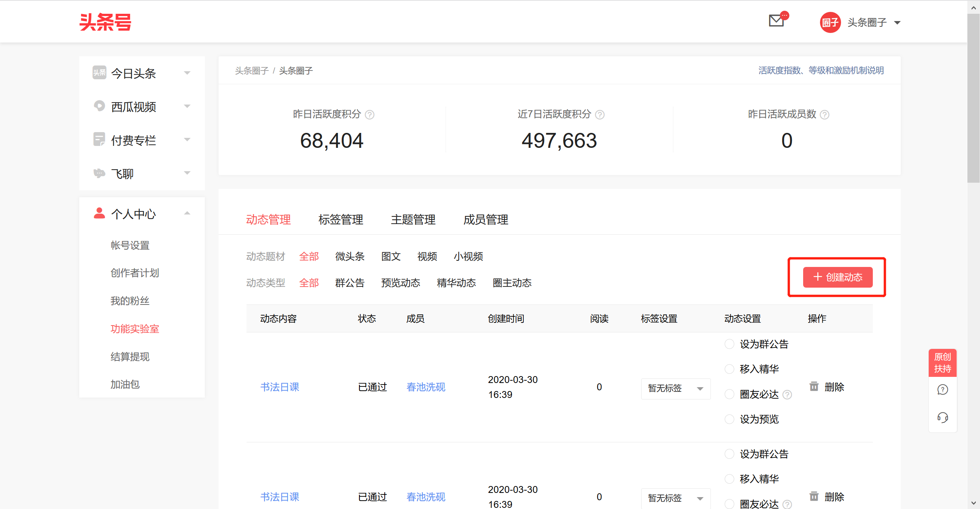Open 活跃度指数、等级和激励机制说明 link
This screenshot has width=980, height=509.
pyautogui.click(x=821, y=70)
